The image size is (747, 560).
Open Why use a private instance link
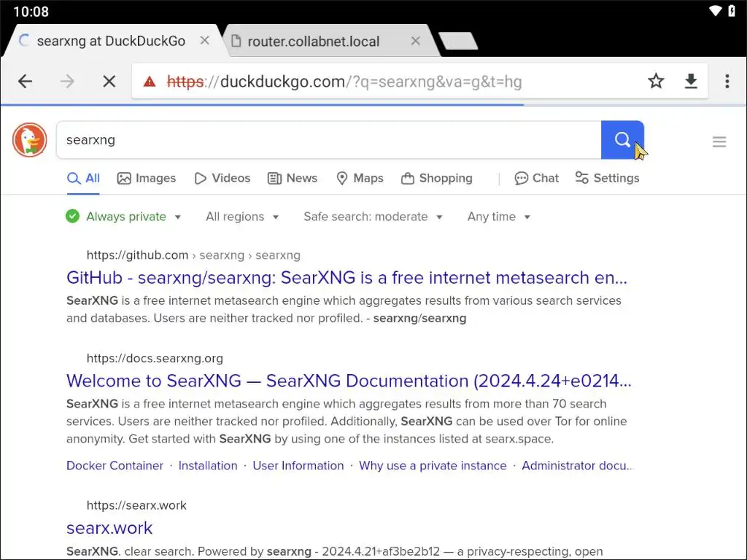pos(433,465)
